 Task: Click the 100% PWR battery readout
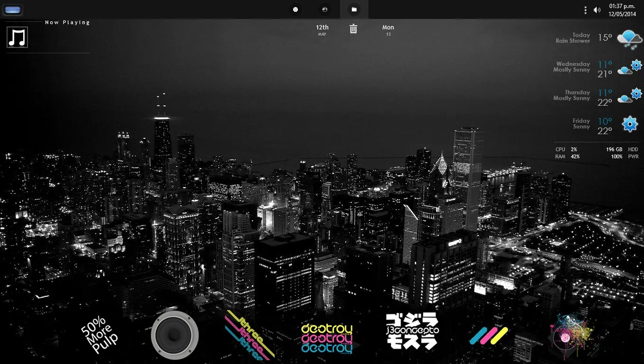(x=625, y=156)
